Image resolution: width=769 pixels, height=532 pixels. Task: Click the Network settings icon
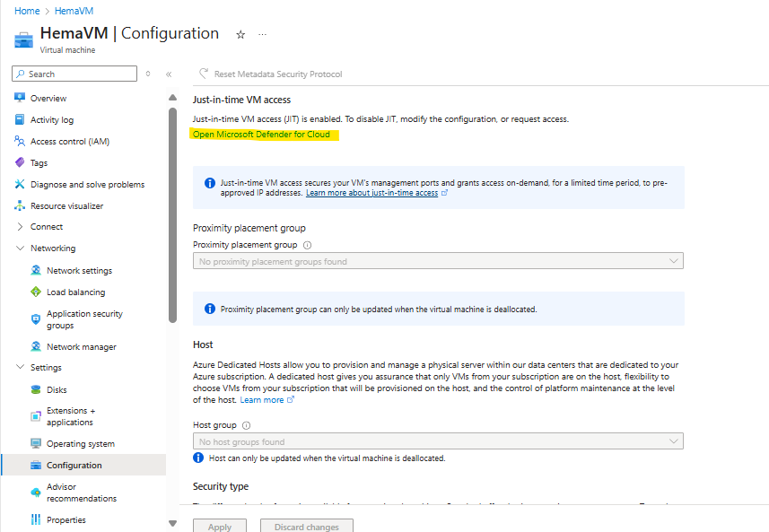(36, 270)
